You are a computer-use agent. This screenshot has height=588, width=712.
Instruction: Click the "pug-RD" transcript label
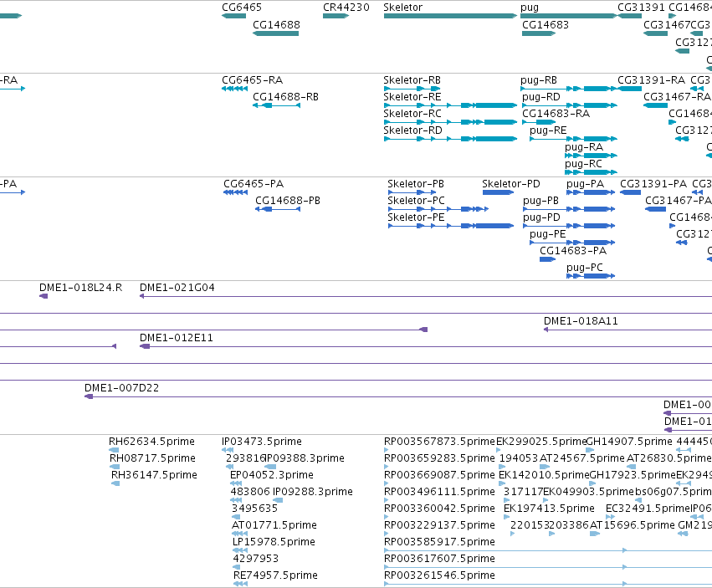541,97
